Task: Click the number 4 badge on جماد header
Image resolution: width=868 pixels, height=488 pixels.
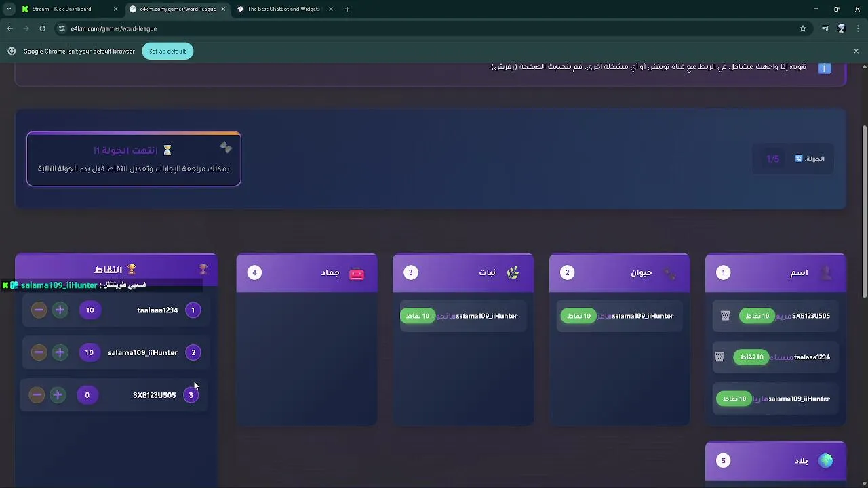Action: pos(254,272)
